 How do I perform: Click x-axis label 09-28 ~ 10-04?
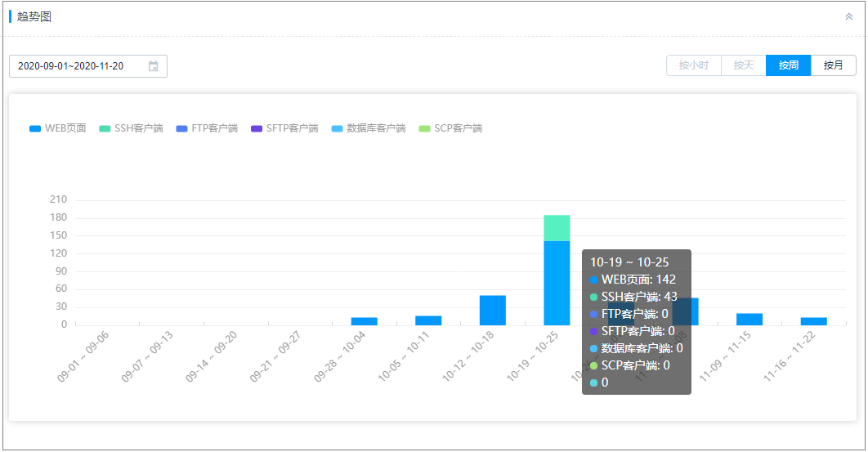tap(340, 356)
